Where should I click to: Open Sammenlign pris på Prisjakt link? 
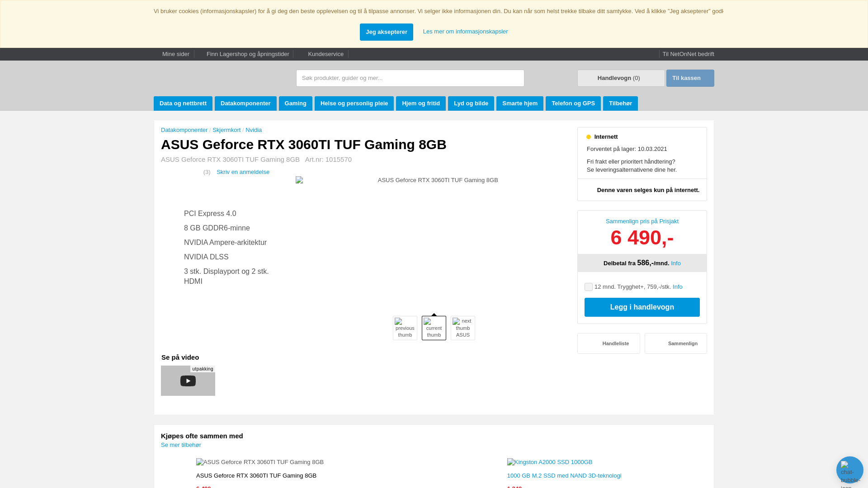[642, 221]
